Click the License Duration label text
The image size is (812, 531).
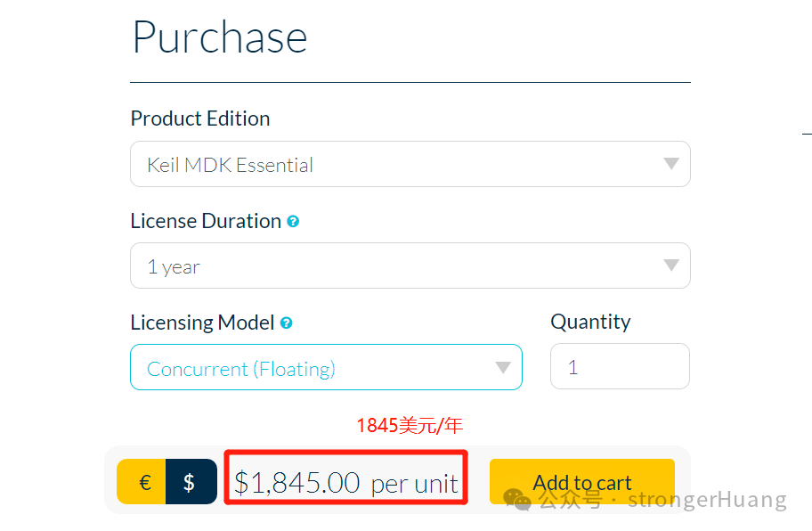(x=206, y=221)
